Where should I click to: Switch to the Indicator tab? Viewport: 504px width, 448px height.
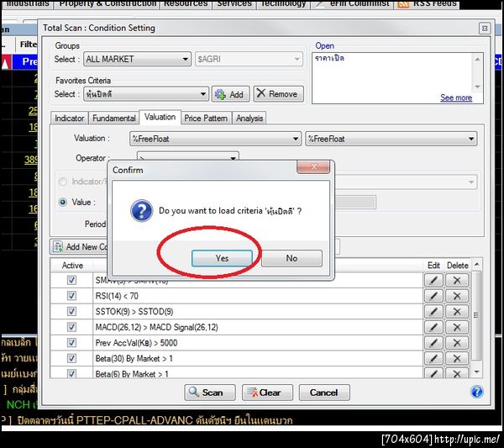[x=69, y=119]
